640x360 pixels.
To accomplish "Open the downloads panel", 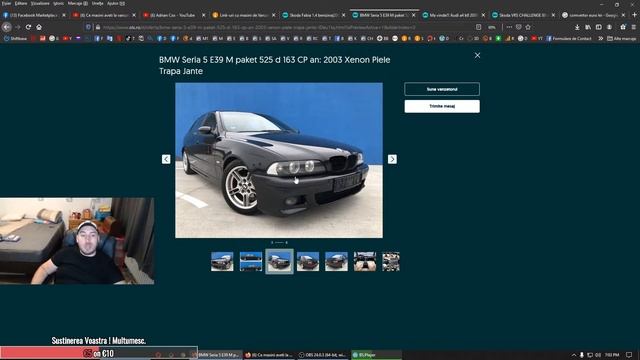I will point(577,27).
